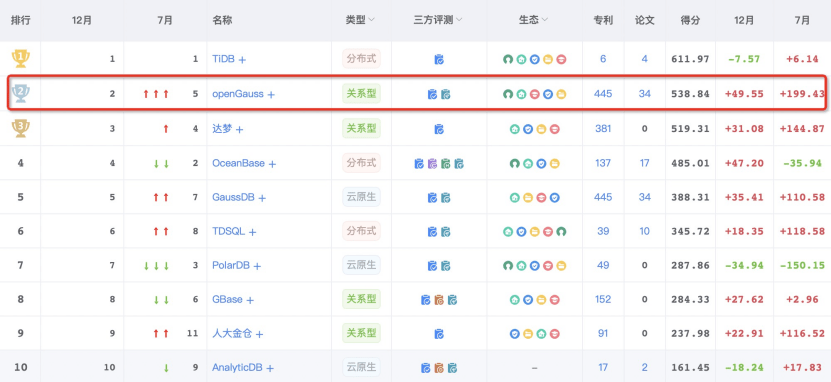Click TiDB's third-party evaluation badge icon
831x382 pixels.
[439, 59]
